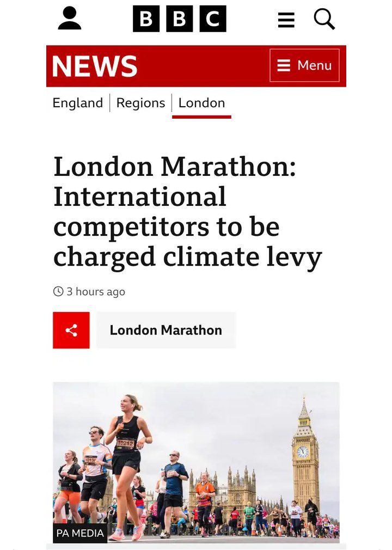Screen dimensions: 392x550
Task: Click the climate levy article headline
Action: pos(188,212)
